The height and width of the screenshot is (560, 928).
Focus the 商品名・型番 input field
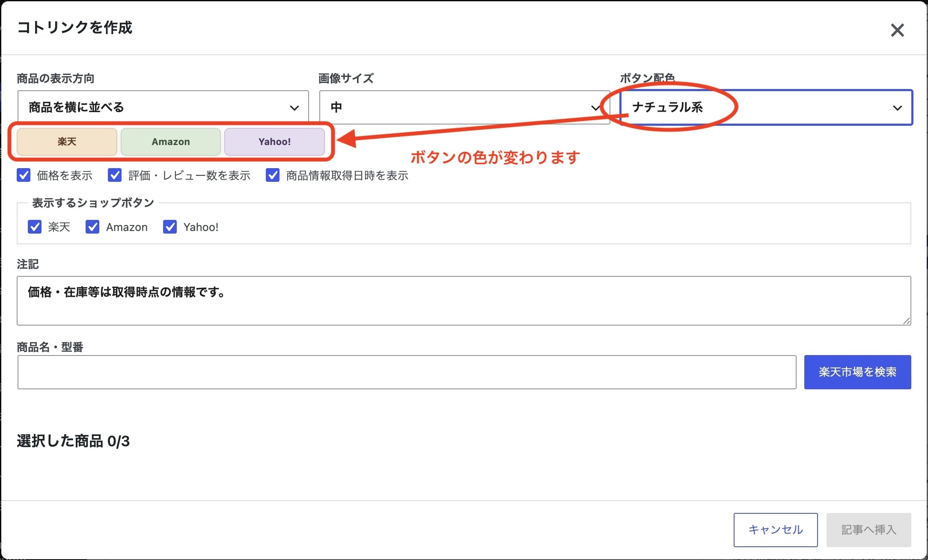407,372
